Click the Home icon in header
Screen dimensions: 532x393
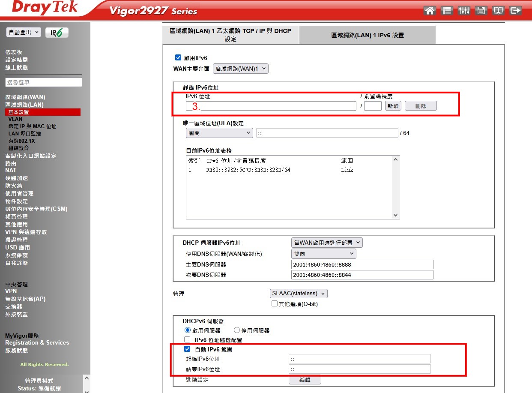[x=430, y=11]
